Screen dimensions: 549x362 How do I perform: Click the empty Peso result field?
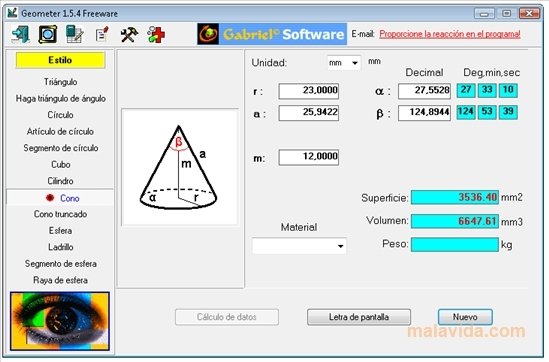point(455,244)
